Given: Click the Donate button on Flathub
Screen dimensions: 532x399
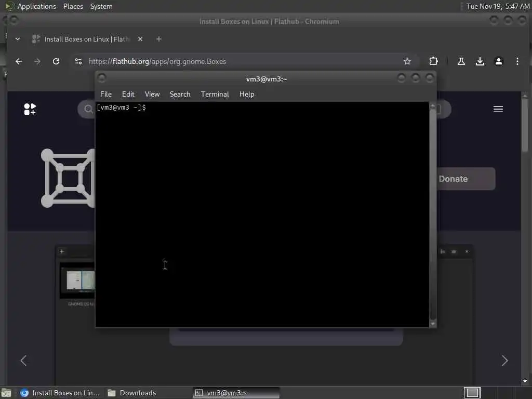Looking at the screenshot, I should click(465, 179).
